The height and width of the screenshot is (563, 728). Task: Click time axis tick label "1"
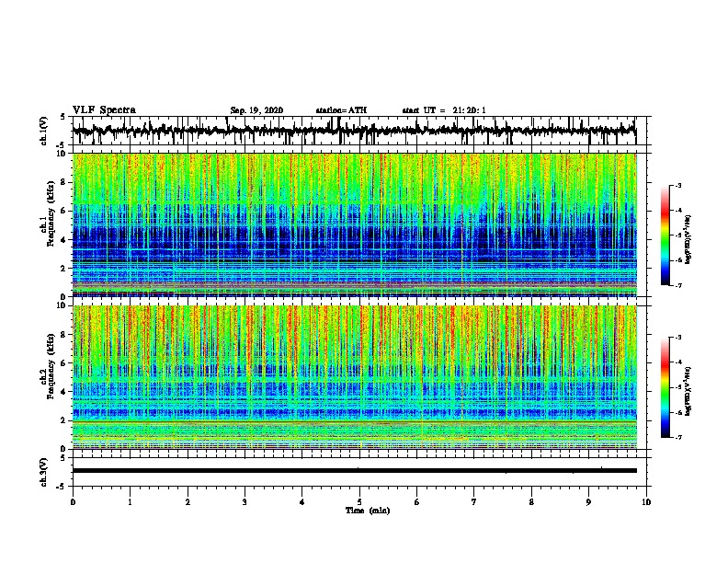coord(130,501)
